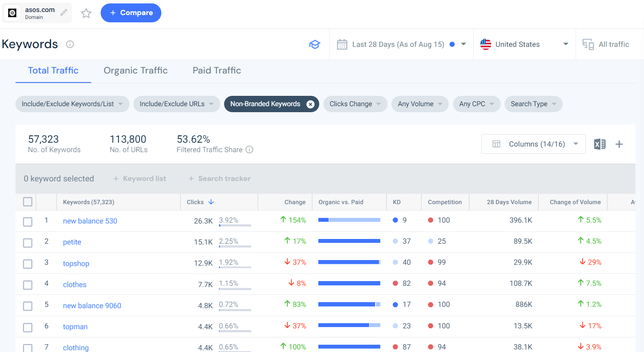Image resolution: width=644 pixels, height=352 pixels.
Task: Switch to the Paid Traffic tab
Action: (x=216, y=70)
